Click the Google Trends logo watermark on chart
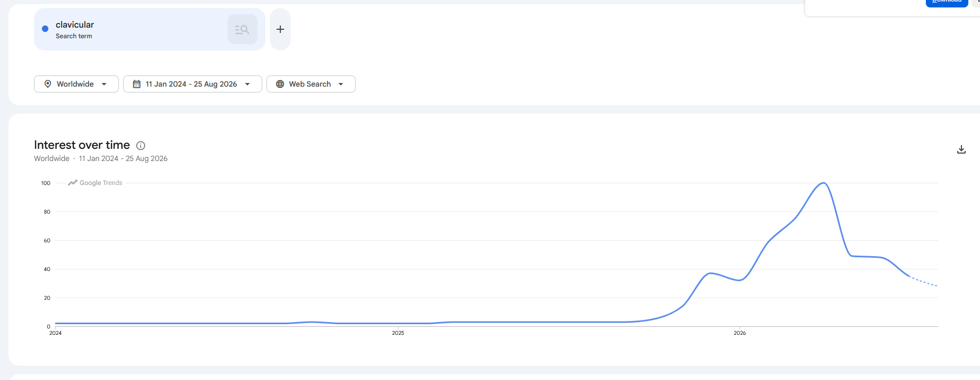Image resolution: width=980 pixels, height=380 pixels. point(95,183)
